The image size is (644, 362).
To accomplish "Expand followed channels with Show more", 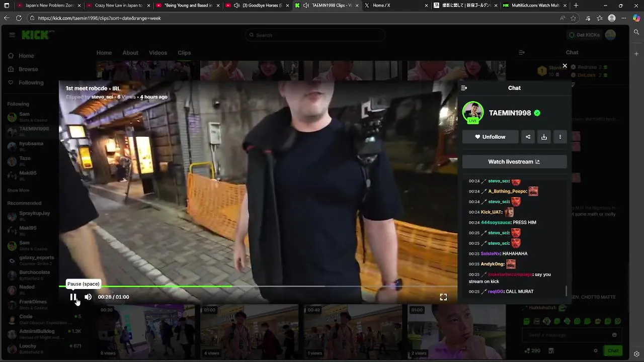I will pos(18,191).
